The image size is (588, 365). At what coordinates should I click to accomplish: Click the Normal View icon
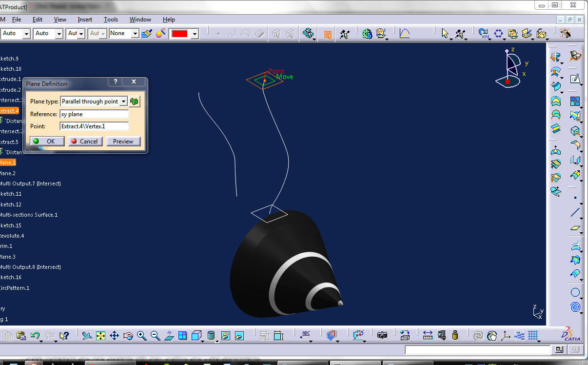pos(169,335)
